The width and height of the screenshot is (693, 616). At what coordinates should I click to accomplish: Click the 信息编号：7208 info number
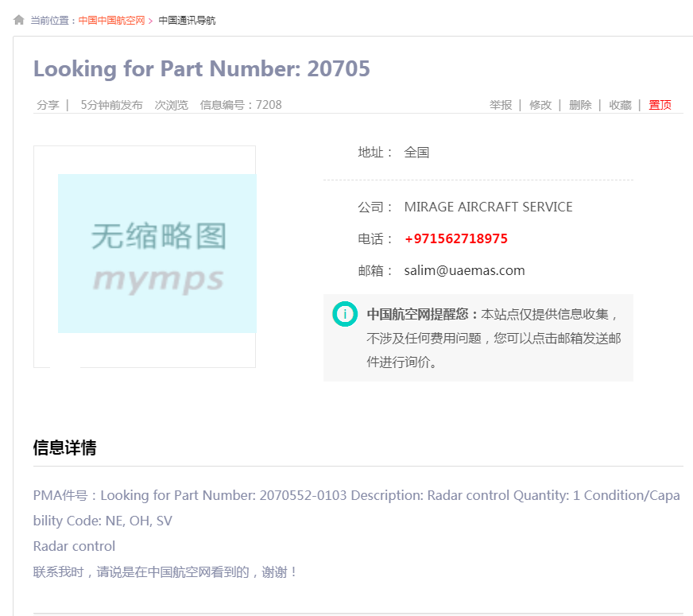coord(241,105)
